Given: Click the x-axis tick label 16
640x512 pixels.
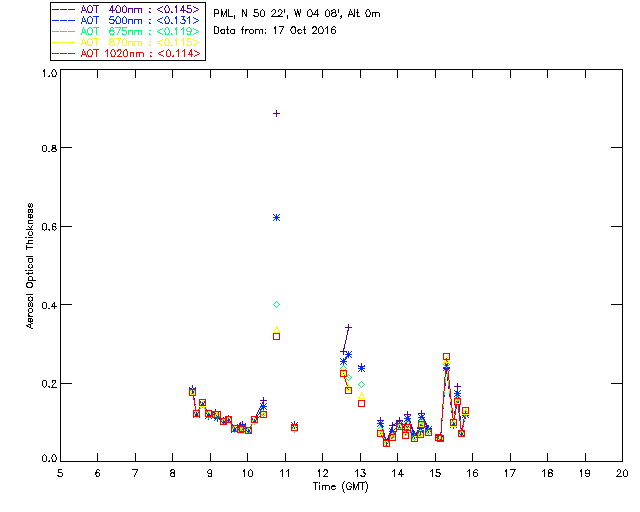Looking at the screenshot, I should [473, 473].
